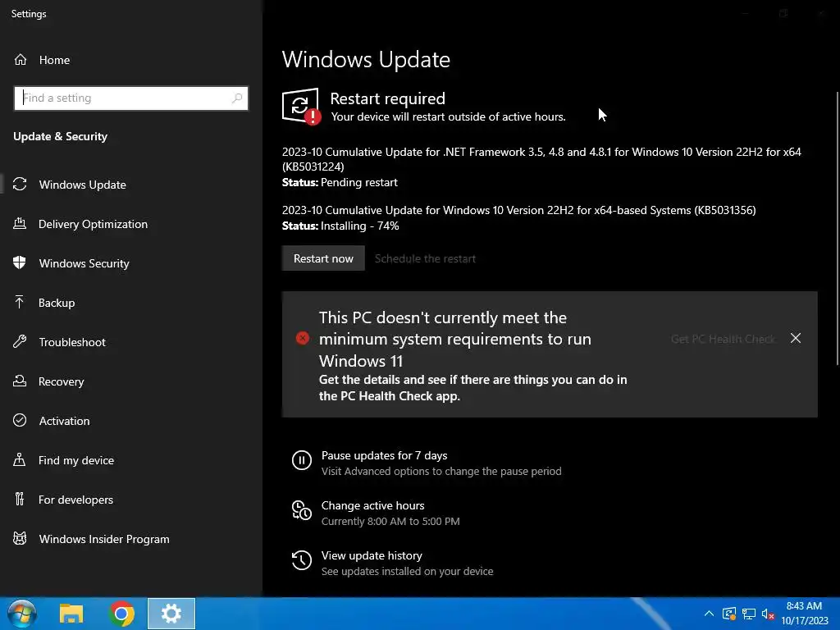Click the 'Restart required' heading
The height and width of the screenshot is (630, 840).
point(387,98)
